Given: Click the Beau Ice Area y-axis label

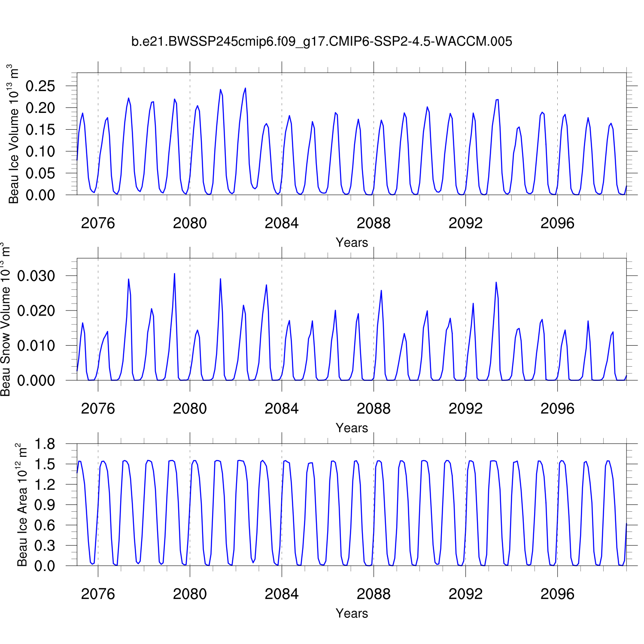Looking at the screenshot, I should click(x=22, y=505).
